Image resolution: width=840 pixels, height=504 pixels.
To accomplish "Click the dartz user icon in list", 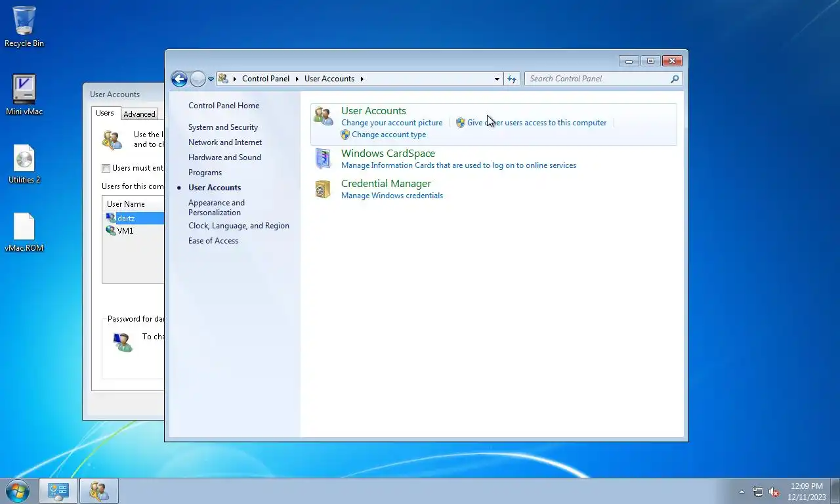I will (111, 218).
